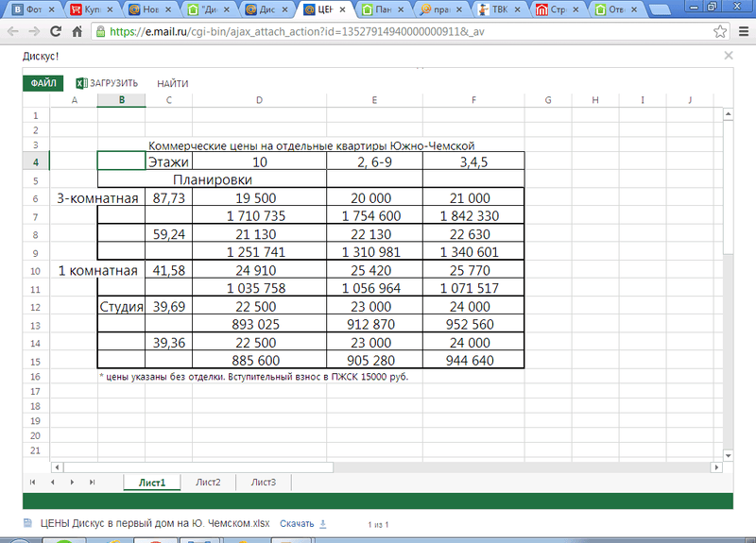Select column D header
756x543 pixels.
click(259, 100)
